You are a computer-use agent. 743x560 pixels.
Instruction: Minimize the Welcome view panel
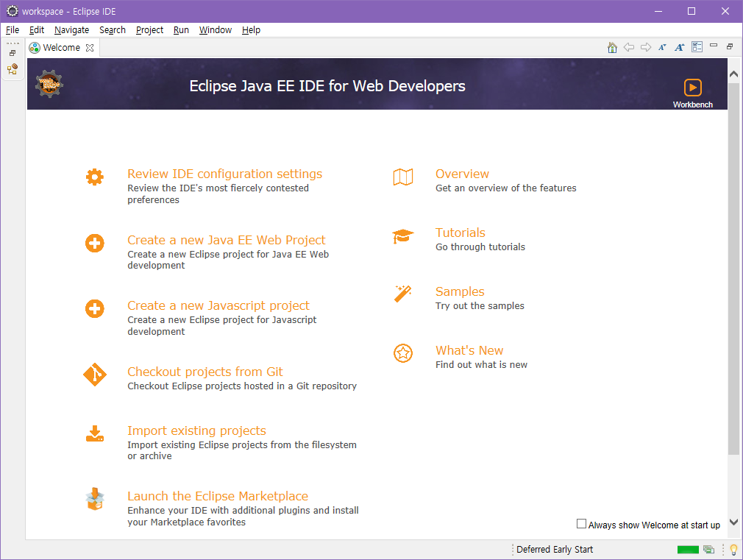point(714,46)
